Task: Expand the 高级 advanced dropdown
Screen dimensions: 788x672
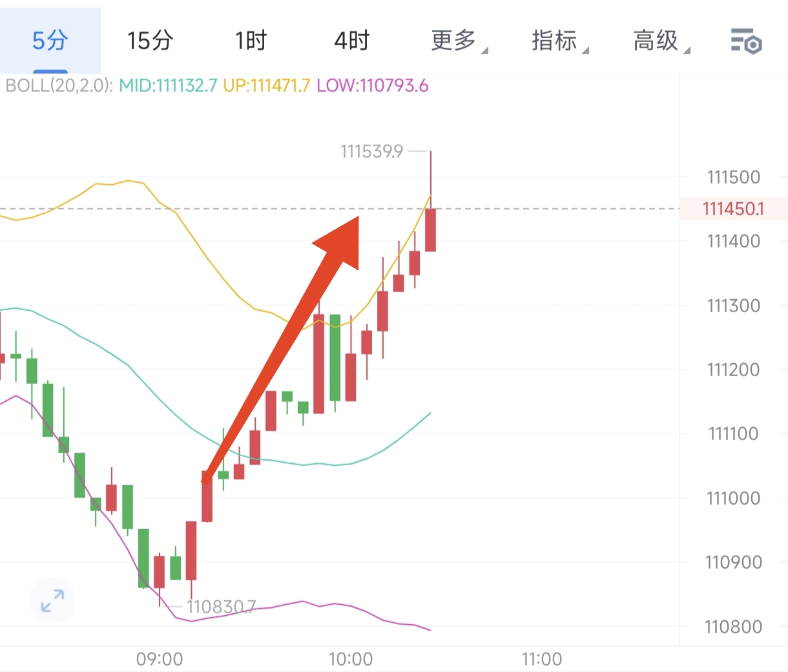Action: point(657,41)
